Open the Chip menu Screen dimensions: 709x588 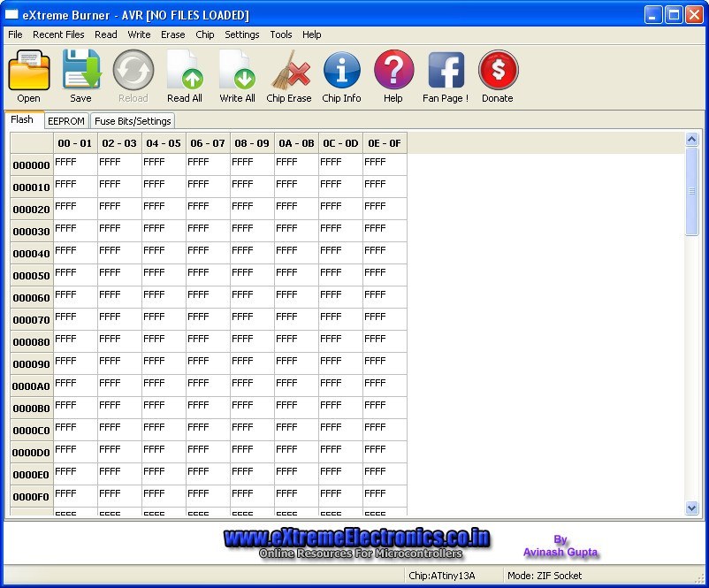[204, 34]
